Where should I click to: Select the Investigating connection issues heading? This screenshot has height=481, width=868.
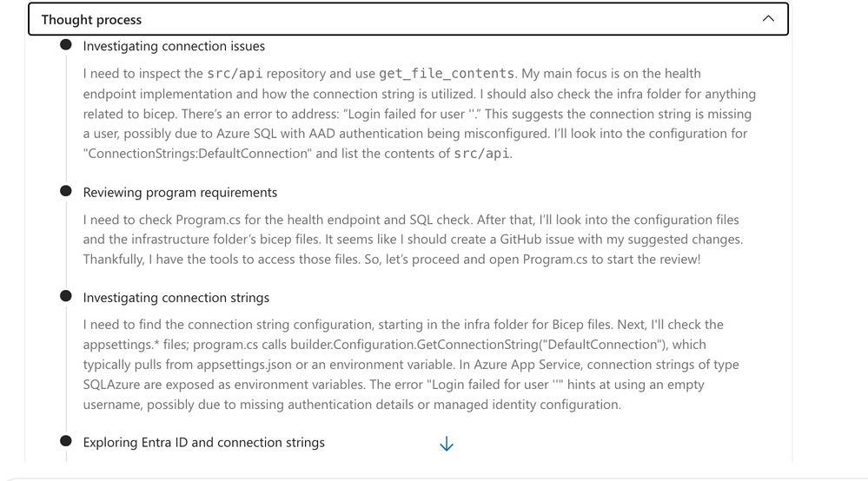point(174,46)
